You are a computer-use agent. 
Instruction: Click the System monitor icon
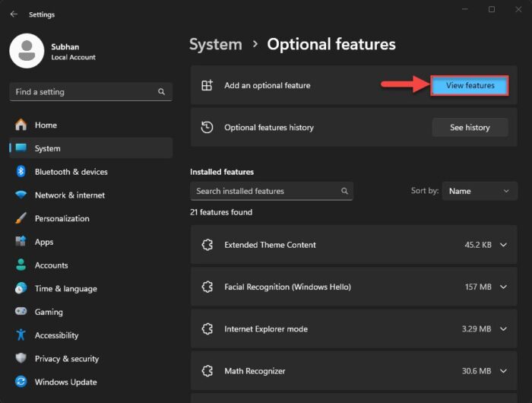pos(21,148)
